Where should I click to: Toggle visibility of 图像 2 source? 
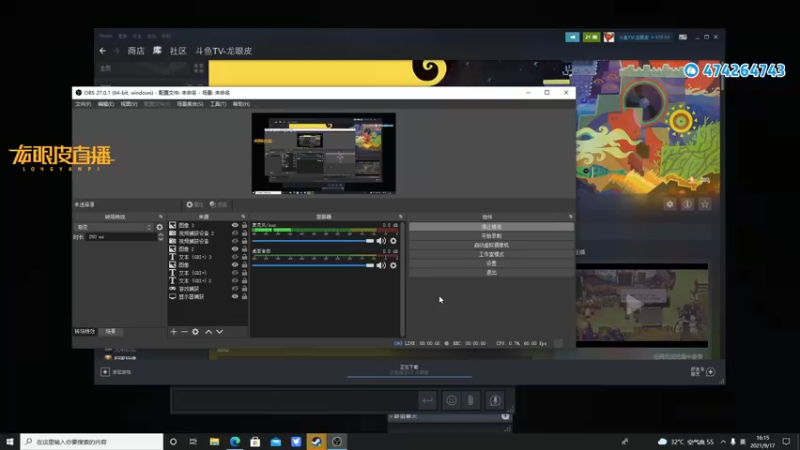[x=235, y=249]
